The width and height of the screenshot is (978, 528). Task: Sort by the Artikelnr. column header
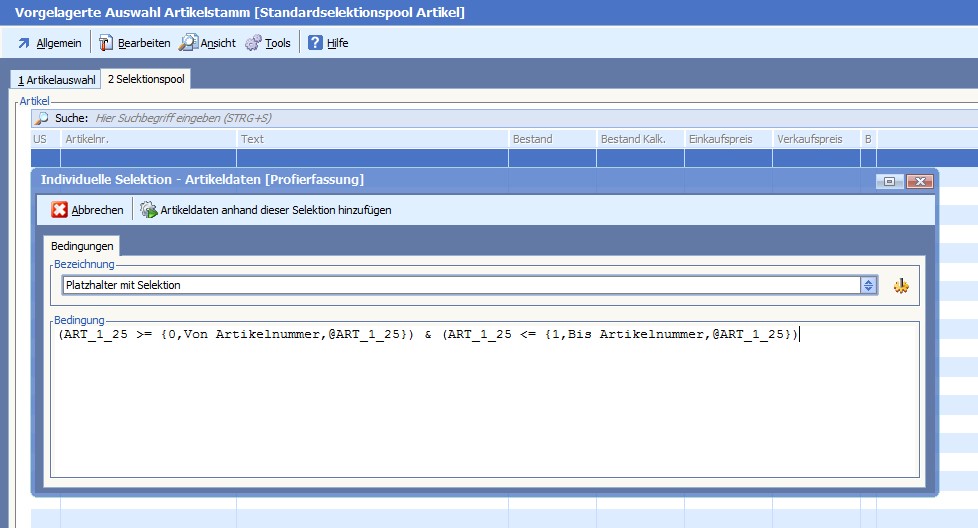(x=148, y=139)
